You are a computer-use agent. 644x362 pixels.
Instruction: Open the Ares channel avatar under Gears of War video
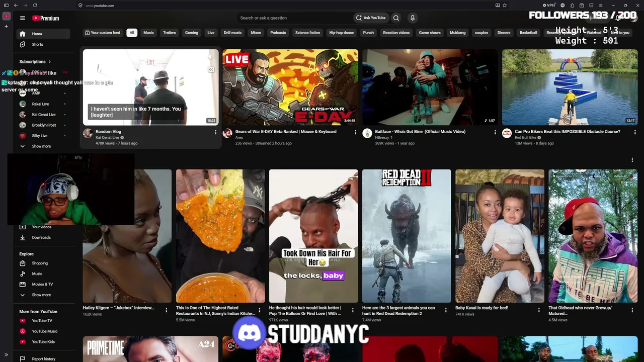coord(227,133)
